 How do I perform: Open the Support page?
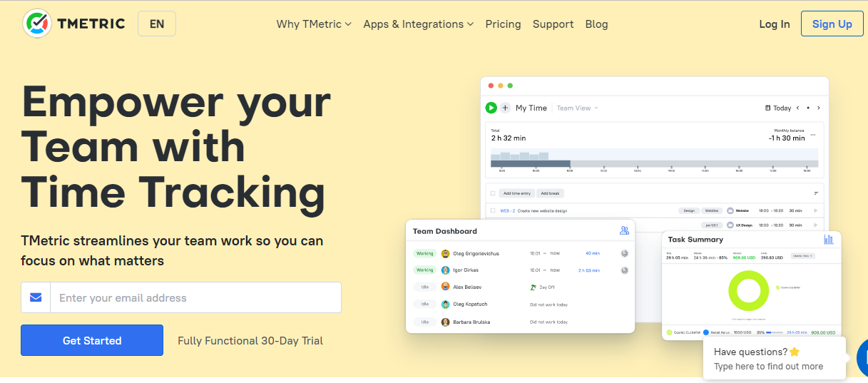553,24
